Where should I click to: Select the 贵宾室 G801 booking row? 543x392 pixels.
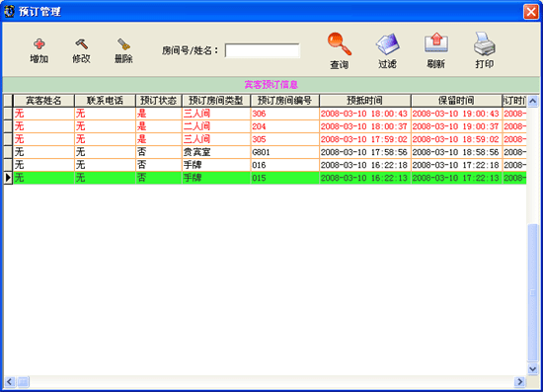(265, 152)
